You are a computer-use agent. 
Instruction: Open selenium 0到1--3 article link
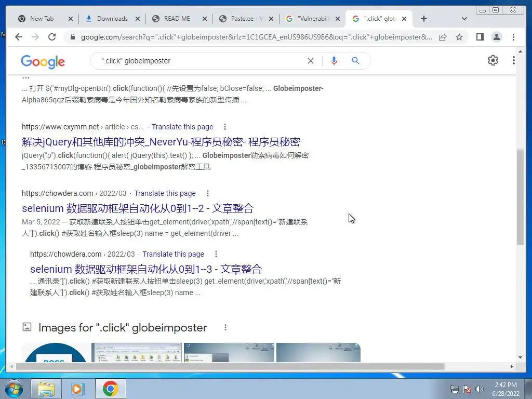146,269
